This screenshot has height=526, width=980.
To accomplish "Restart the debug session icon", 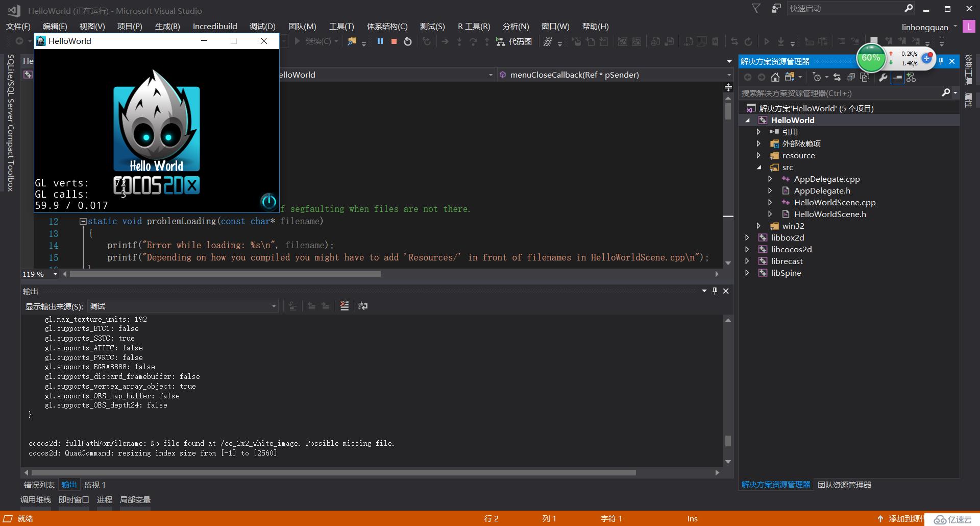I will [x=407, y=41].
